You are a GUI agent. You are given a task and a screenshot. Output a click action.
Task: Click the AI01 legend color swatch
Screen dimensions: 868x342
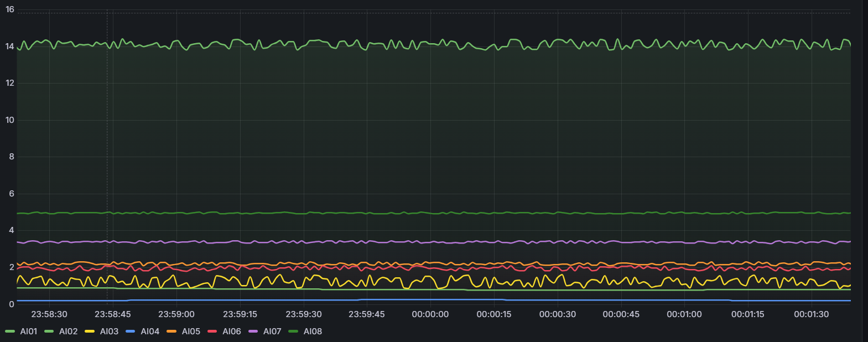pos(10,331)
